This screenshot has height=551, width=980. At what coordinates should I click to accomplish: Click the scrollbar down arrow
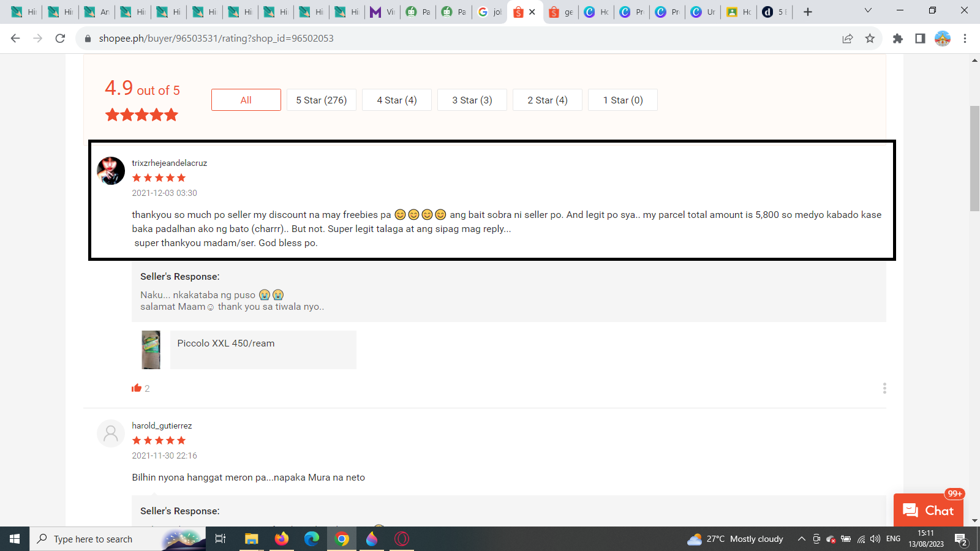tap(974, 521)
